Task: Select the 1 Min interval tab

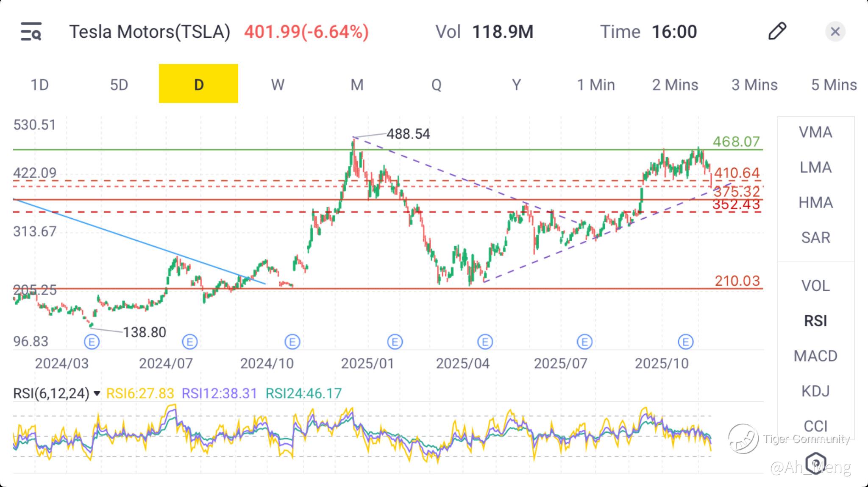Action: pos(595,85)
